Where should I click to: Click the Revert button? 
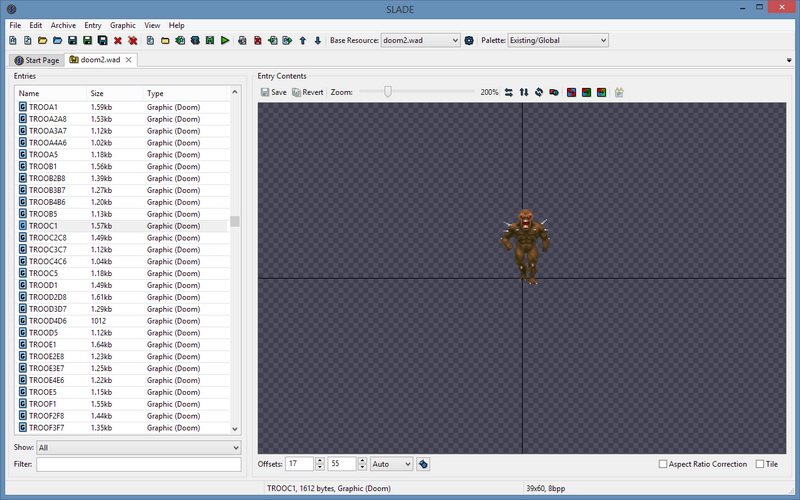point(308,92)
